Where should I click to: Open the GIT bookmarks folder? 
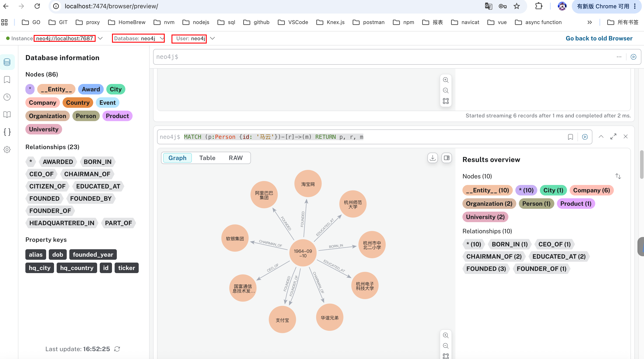[x=58, y=22]
